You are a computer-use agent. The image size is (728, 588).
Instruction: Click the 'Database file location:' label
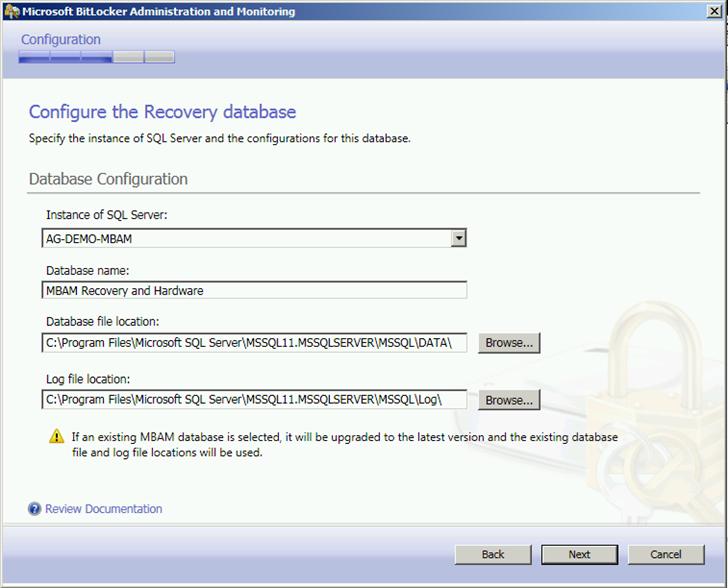tap(103, 321)
